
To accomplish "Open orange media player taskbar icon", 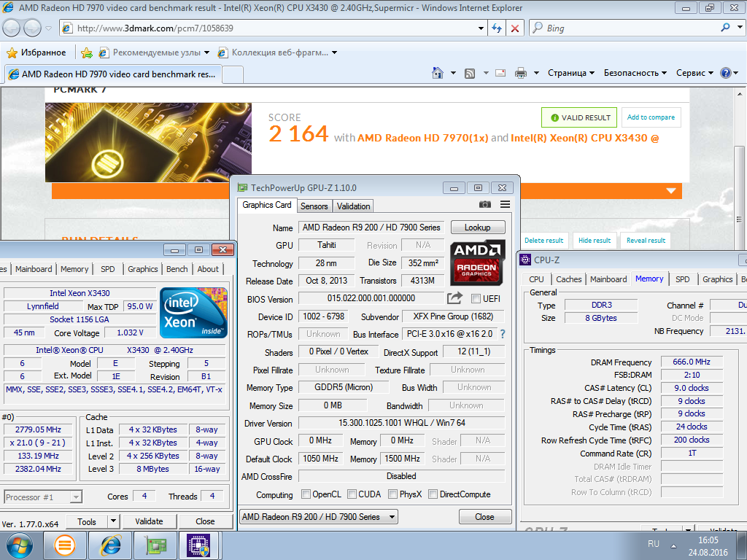I will coord(65,545).
